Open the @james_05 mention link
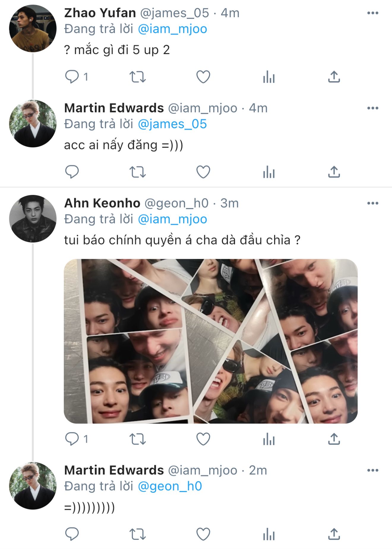This screenshot has width=392, height=549. pyautogui.click(x=172, y=124)
